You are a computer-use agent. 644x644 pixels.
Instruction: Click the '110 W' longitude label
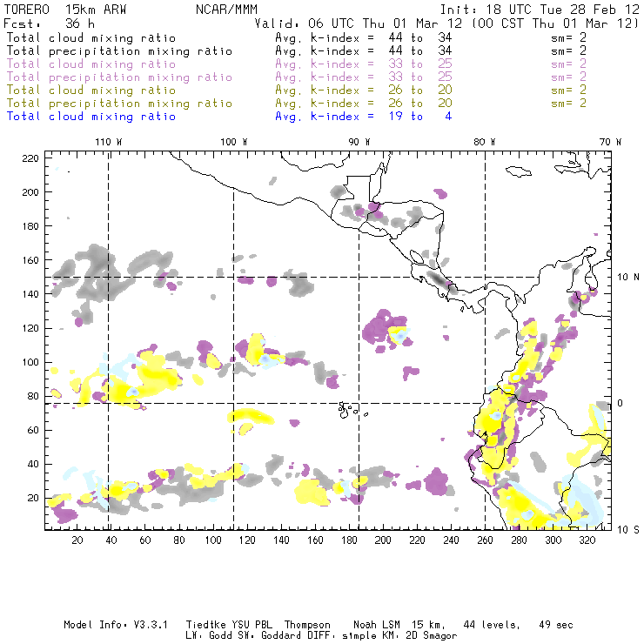[109, 142]
